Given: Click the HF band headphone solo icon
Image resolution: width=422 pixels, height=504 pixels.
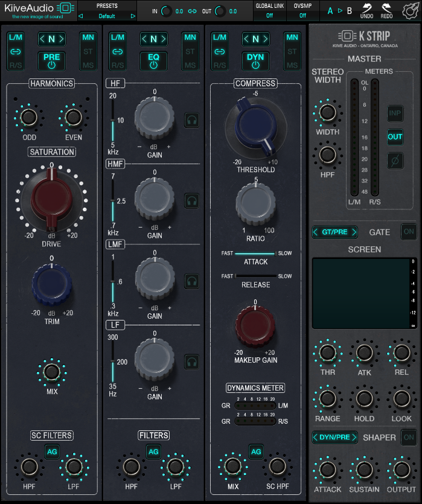Looking at the screenshot, I should (x=192, y=120).
